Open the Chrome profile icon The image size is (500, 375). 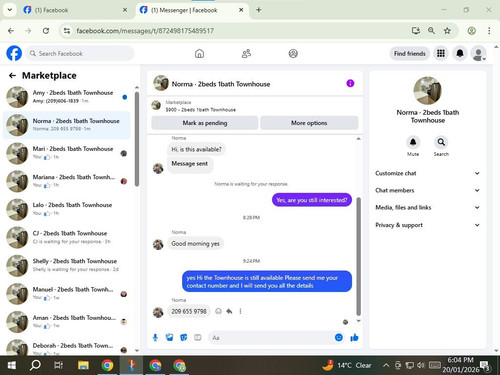[x=471, y=31]
